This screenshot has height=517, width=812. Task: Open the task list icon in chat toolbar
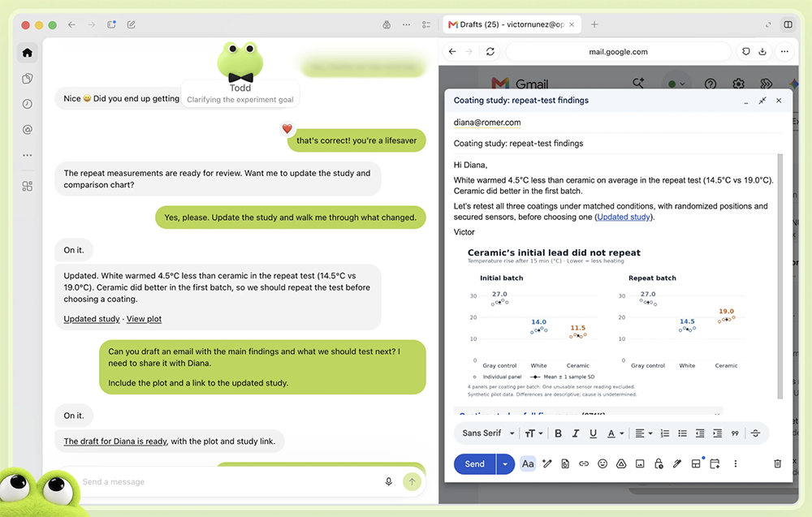(x=426, y=24)
